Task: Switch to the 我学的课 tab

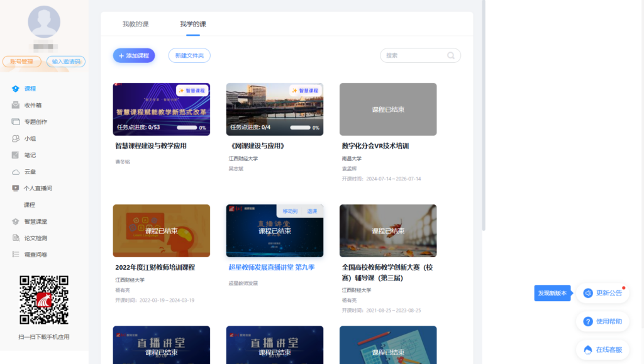Action: click(x=192, y=24)
